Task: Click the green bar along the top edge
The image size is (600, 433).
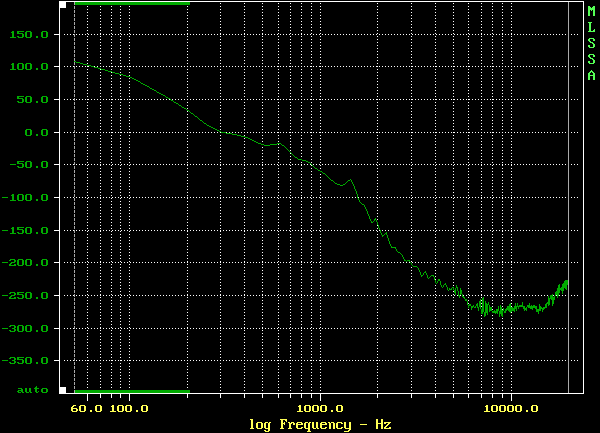Action: pos(131,3)
